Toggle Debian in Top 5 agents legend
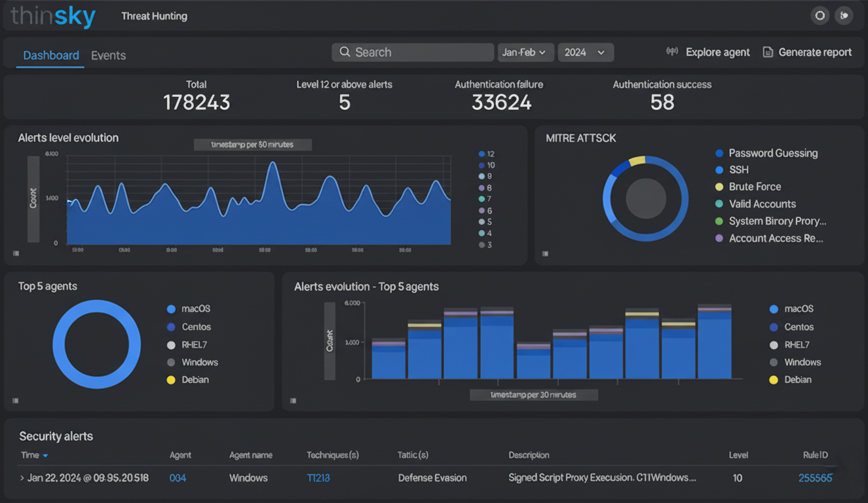868x503 pixels. pos(195,380)
